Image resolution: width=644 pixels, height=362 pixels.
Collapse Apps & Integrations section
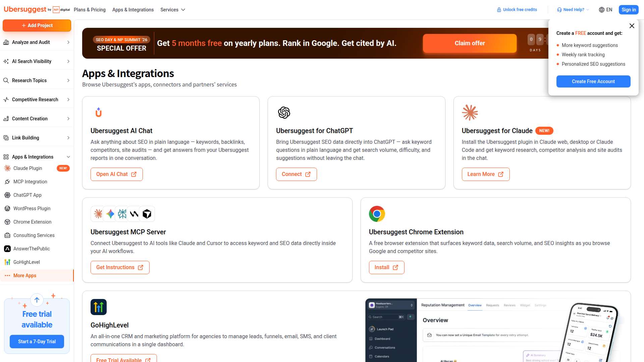tap(37, 157)
